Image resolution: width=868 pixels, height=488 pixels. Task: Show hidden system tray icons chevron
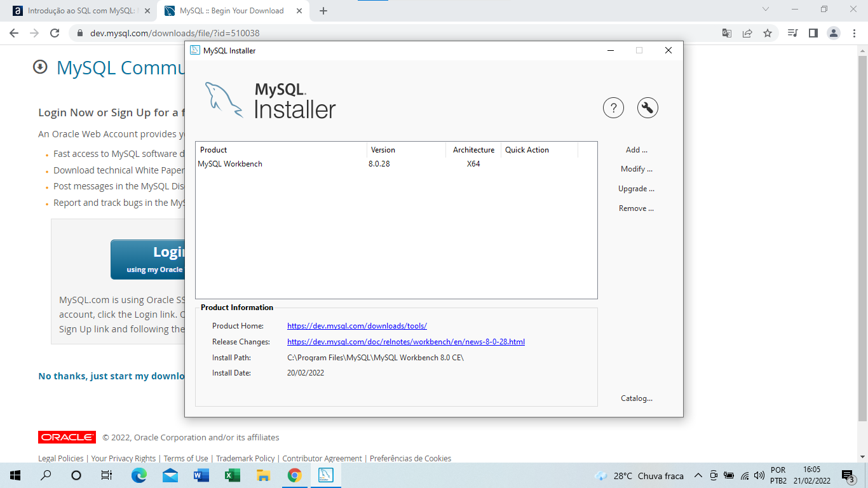point(698,476)
